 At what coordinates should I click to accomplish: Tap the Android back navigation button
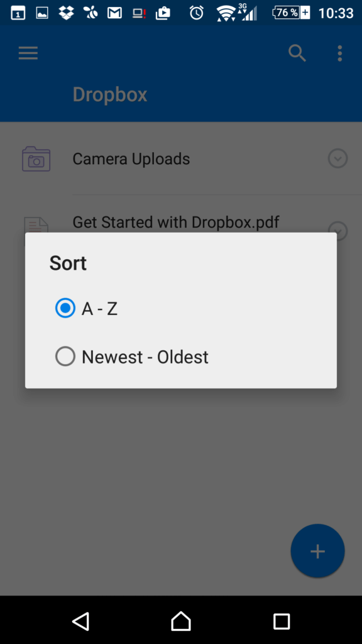pos(81,621)
